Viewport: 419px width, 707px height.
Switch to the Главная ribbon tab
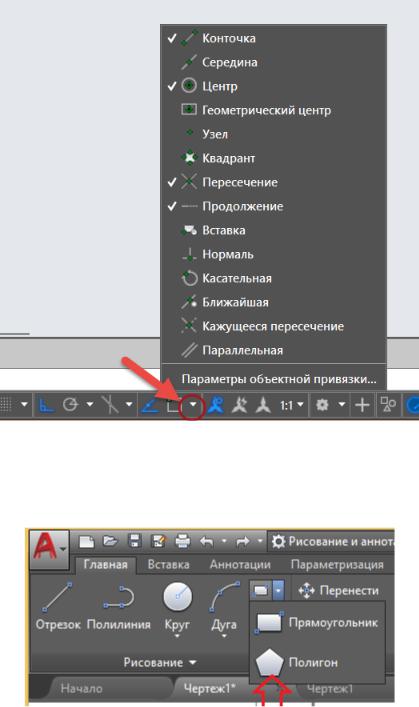(x=105, y=565)
